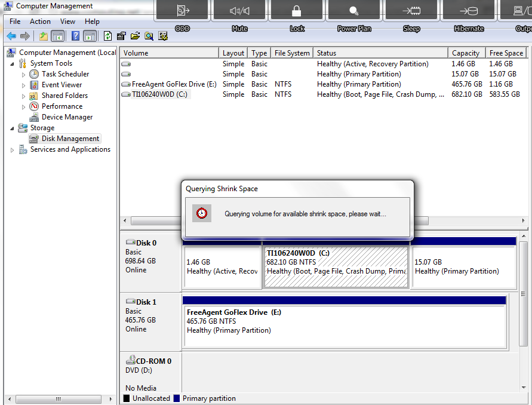Open the View menu
Viewport: 532px width, 405px height.
[x=67, y=22]
